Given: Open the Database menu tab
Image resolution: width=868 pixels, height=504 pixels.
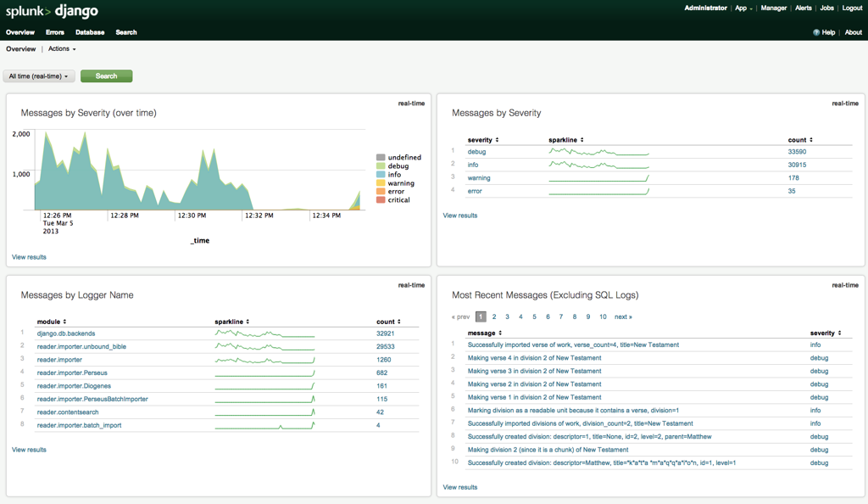Looking at the screenshot, I should pyautogui.click(x=90, y=32).
